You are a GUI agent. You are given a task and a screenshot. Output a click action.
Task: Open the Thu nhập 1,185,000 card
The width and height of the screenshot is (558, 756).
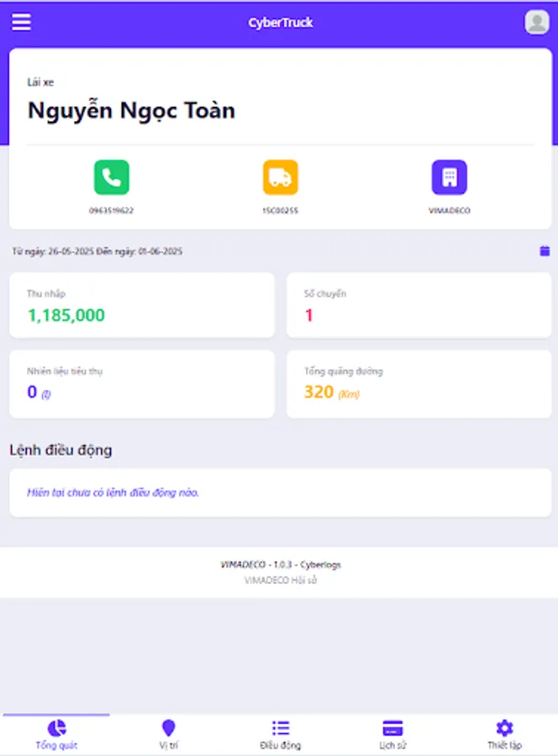[142, 305]
